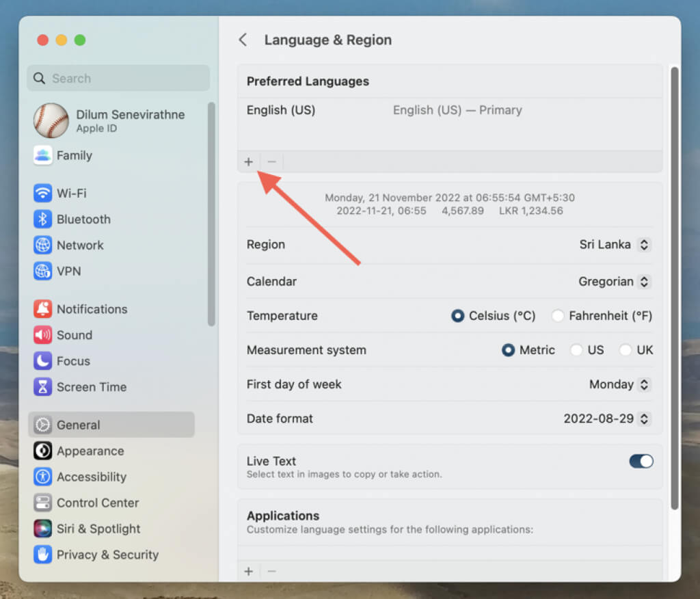
Task: Open Bluetooth label in sidebar
Action: tap(83, 219)
